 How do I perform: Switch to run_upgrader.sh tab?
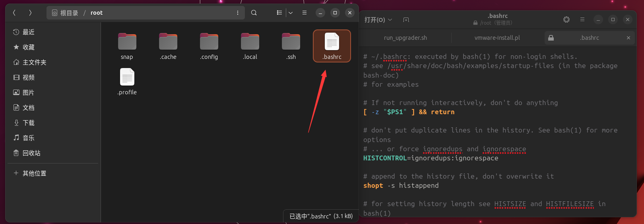(x=405, y=38)
